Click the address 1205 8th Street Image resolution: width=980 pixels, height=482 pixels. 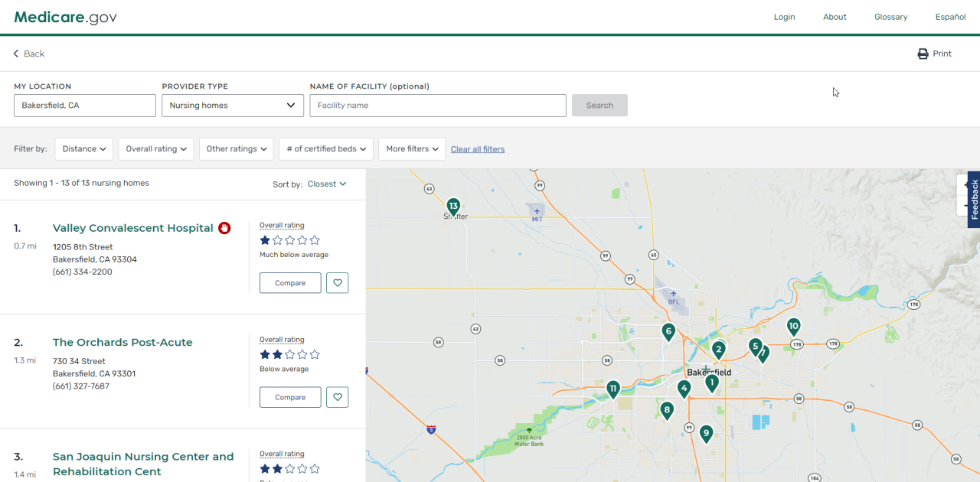83,247
